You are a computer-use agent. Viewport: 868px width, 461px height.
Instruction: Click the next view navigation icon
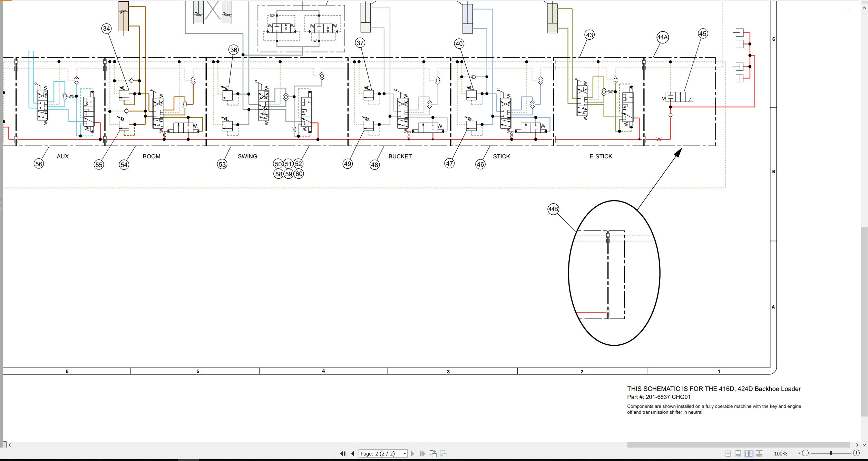tap(443, 453)
